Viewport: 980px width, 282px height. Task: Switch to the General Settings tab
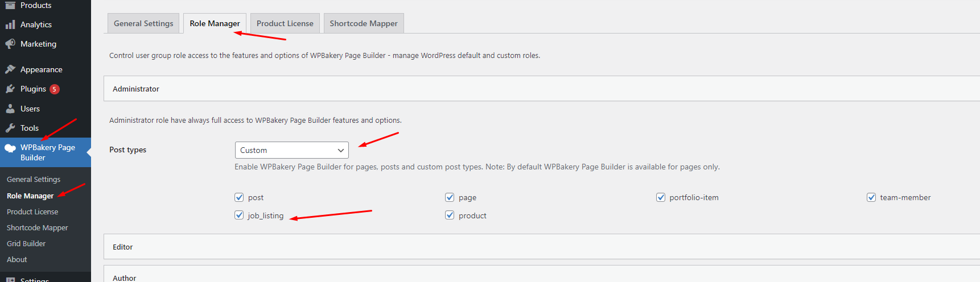pyautogui.click(x=143, y=23)
